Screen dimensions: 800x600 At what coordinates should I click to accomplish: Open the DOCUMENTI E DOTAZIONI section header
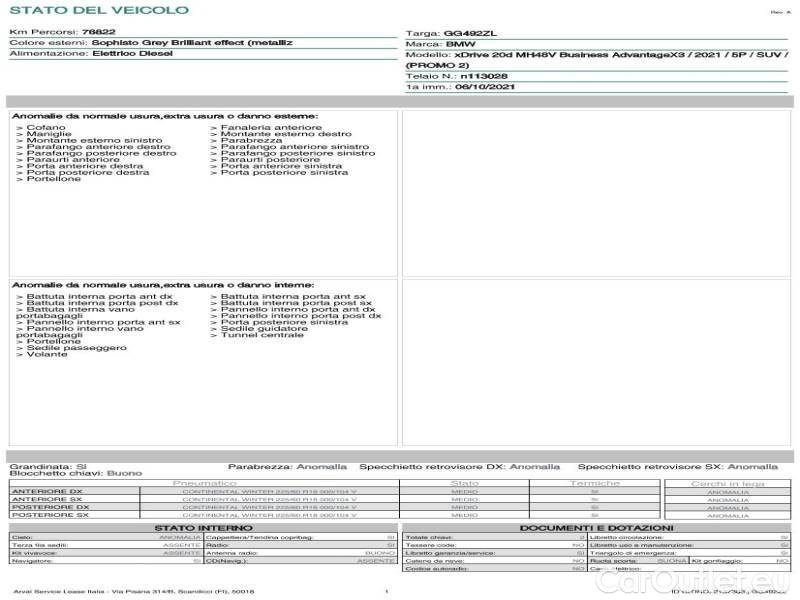pos(596,528)
